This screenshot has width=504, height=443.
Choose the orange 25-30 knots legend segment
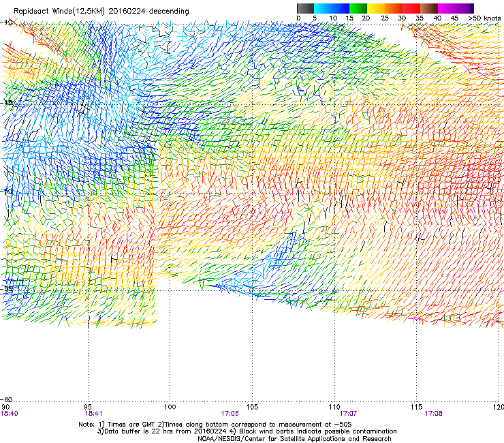(x=394, y=8)
